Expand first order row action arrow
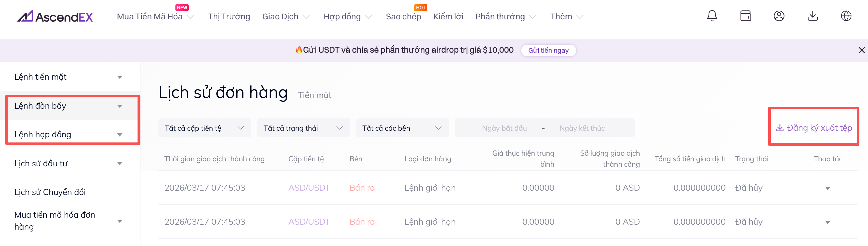Image resolution: width=868 pixels, height=246 pixels. pos(828,188)
